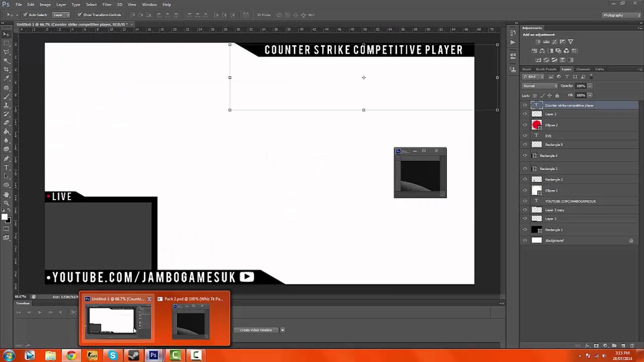Image resolution: width=644 pixels, height=362 pixels.
Task: Switch to the Paths tab
Action: pyautogui.click(x=599, y=69)
